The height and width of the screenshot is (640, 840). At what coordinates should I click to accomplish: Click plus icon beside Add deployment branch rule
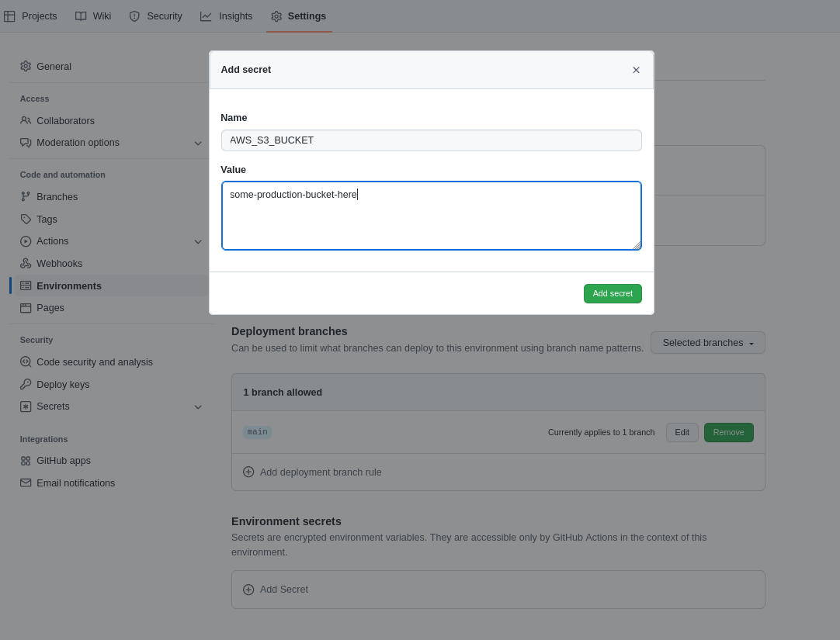coord(248,472)
